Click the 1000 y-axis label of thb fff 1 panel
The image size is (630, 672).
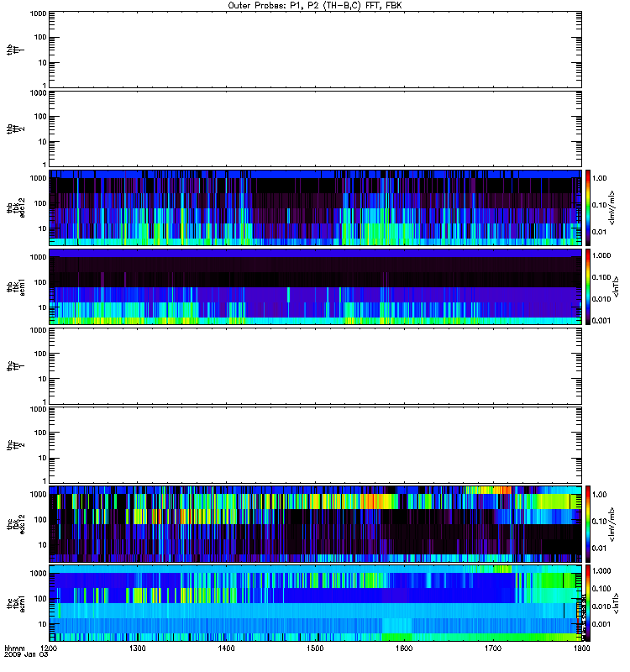tap(38, 13)
